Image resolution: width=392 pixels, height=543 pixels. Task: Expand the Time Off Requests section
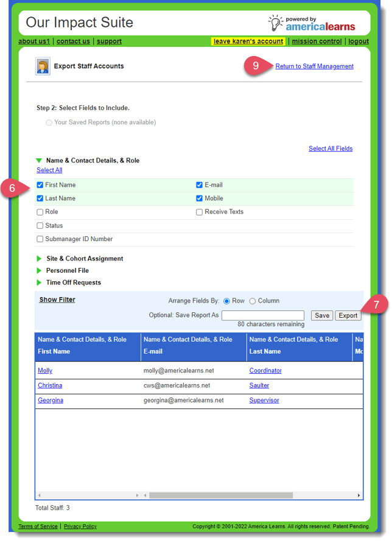(40, 282)
